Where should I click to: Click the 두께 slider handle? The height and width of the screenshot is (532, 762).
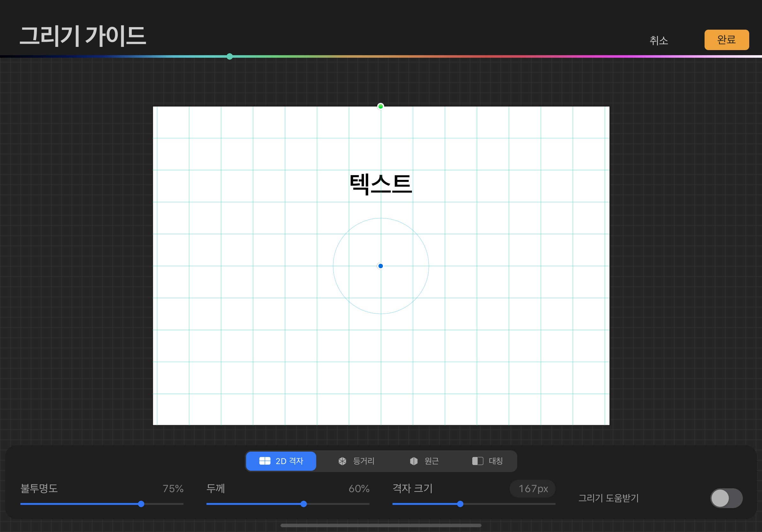coord(304,504)
